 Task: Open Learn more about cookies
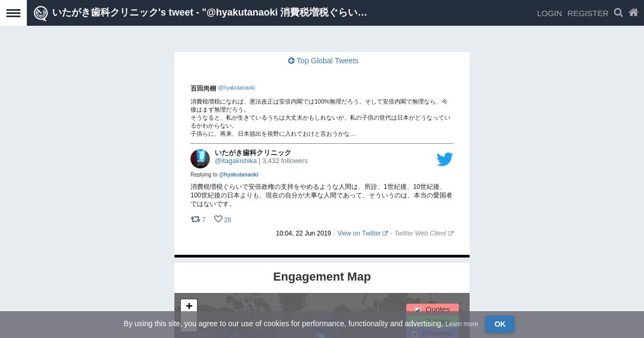tap(462, 324)
